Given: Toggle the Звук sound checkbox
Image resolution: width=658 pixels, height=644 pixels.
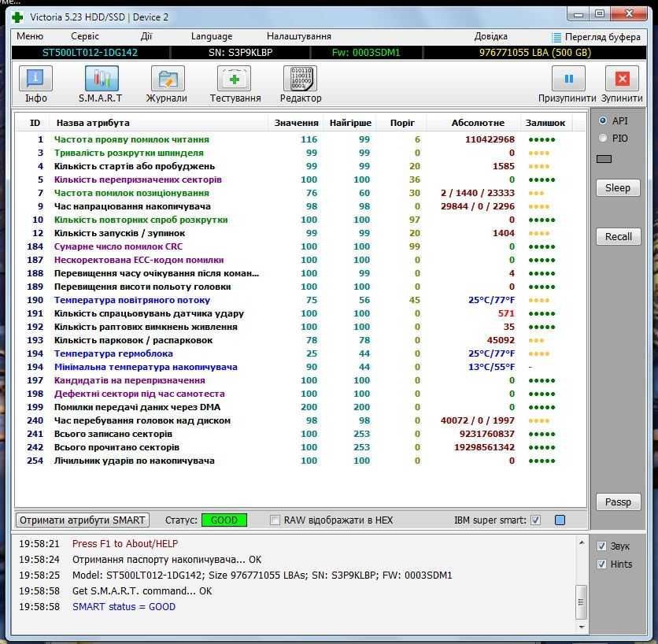Looking at the screenshot, I should (x=602, y=546).
